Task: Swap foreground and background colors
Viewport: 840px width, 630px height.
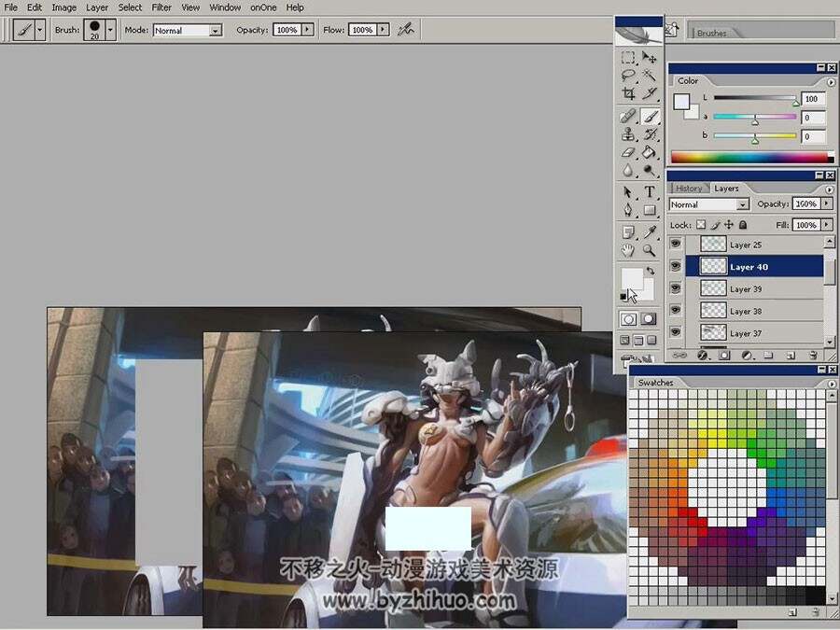Action: click(x=651, y=271)
